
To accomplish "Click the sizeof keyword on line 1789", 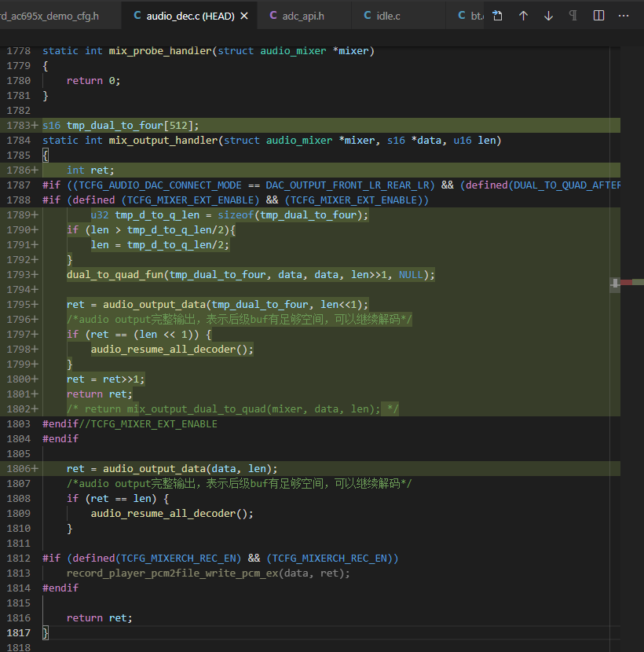I will [236, 215].
